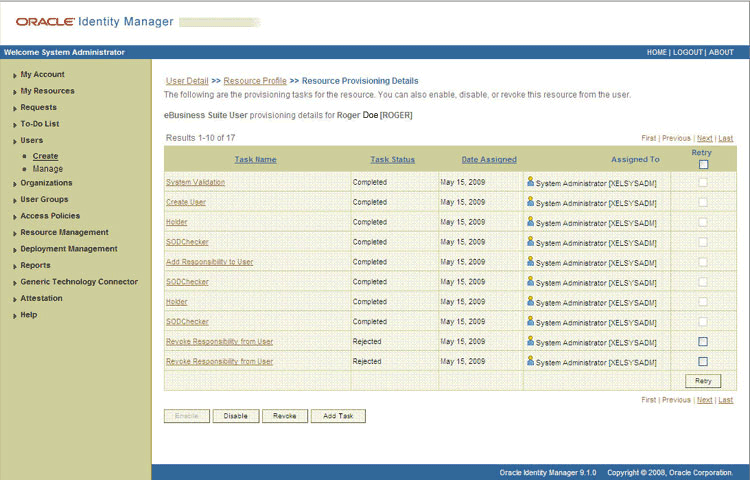Expand Organizations menu arrow
The image size is (750, 480).
15,184
